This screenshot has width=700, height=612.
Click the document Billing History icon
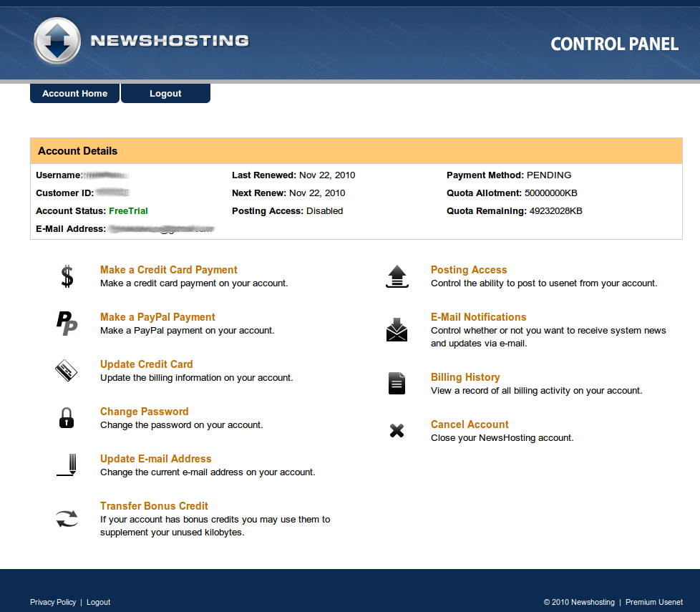pos(397,383)
